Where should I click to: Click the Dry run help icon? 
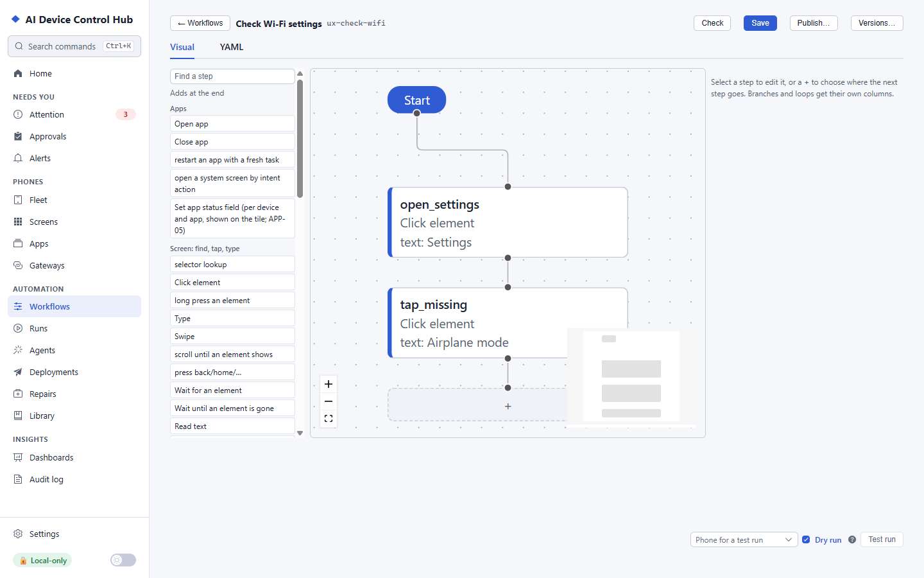(852, 540)
